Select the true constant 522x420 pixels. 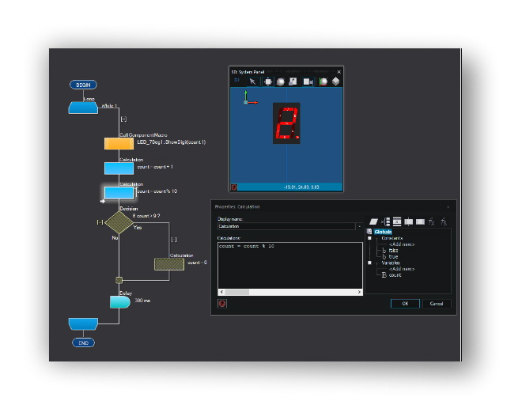(394, 256)
